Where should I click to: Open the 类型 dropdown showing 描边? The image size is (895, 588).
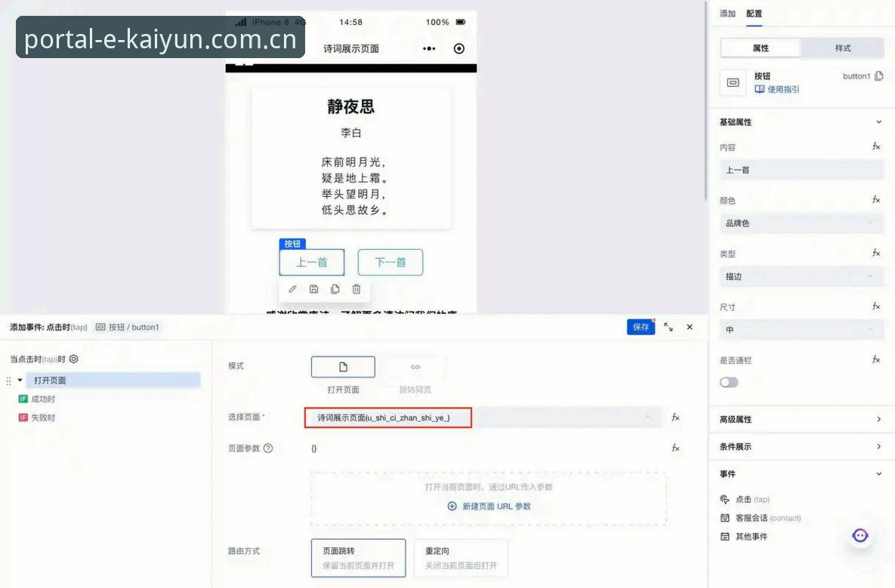(x=801, y=276)
